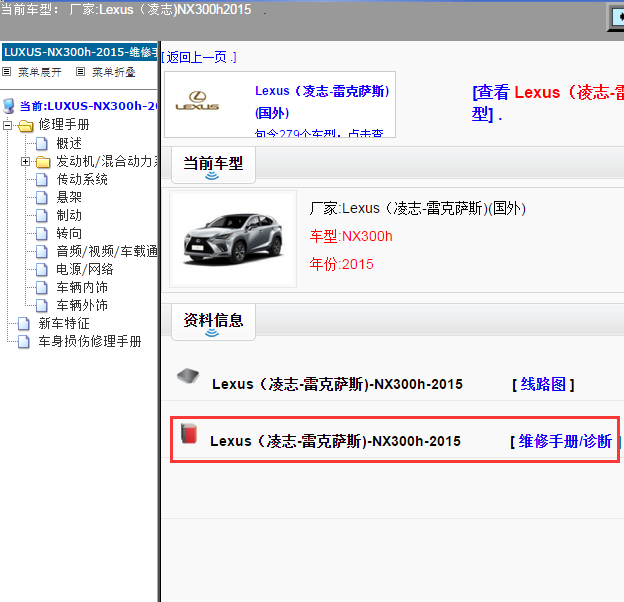Open 转向 tree item
Image resolution: width=624 pixels, height=602 pixels.
pyautogui.click(x=69, y=234)
